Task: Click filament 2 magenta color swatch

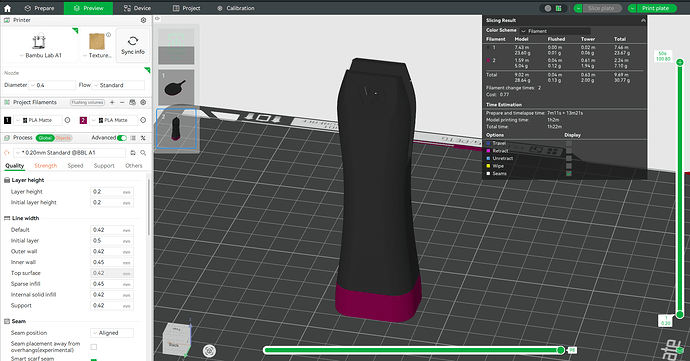Action: (x=83, y=120)
